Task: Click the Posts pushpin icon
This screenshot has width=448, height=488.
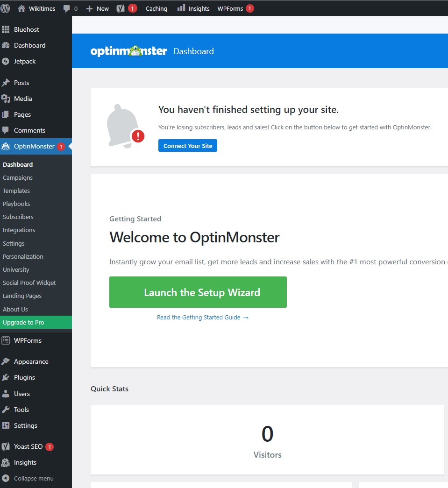Action: click(x=6, y=83)
